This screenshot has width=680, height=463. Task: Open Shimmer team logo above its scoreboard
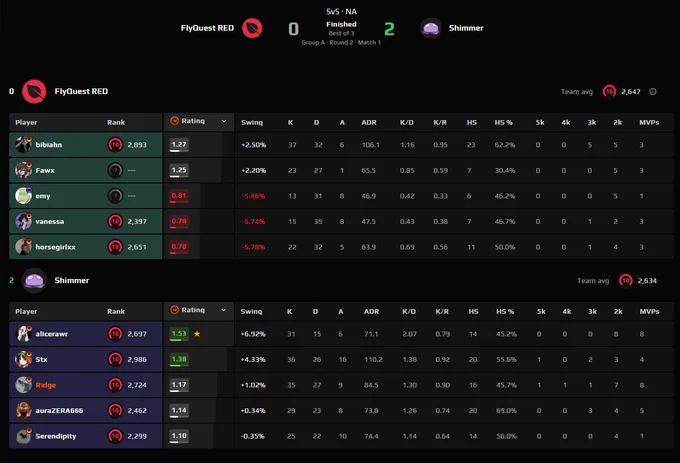[34, 280]
